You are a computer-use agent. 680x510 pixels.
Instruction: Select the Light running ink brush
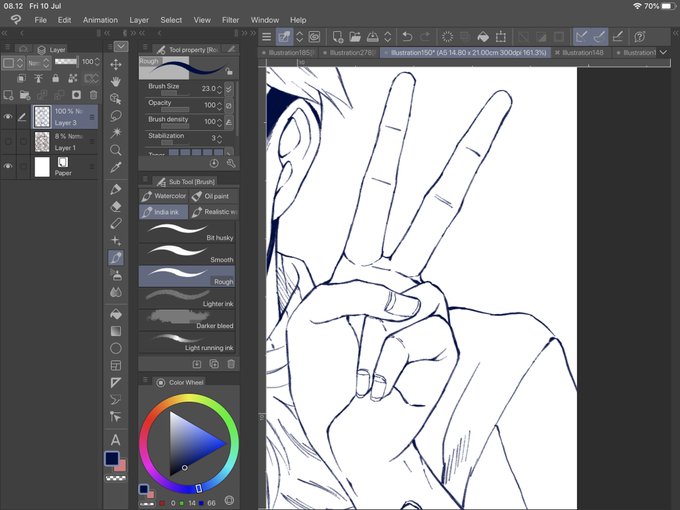tap(187, 342)
